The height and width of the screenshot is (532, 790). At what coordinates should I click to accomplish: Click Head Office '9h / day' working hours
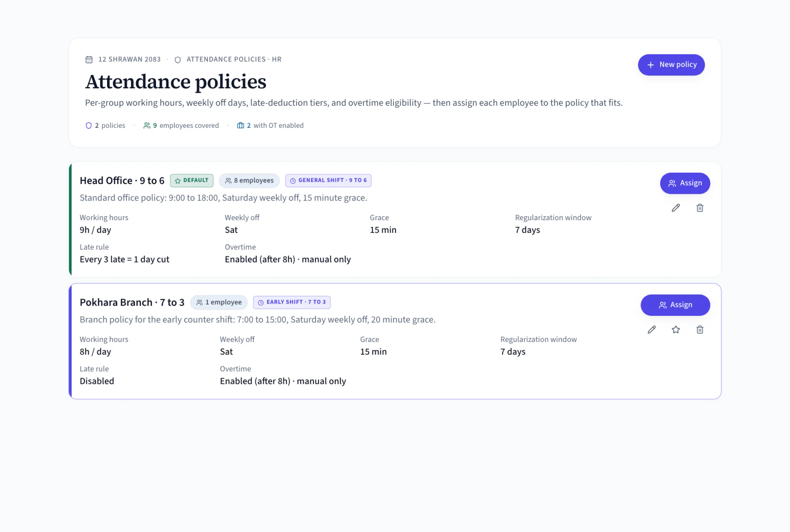tap(95, 230)
